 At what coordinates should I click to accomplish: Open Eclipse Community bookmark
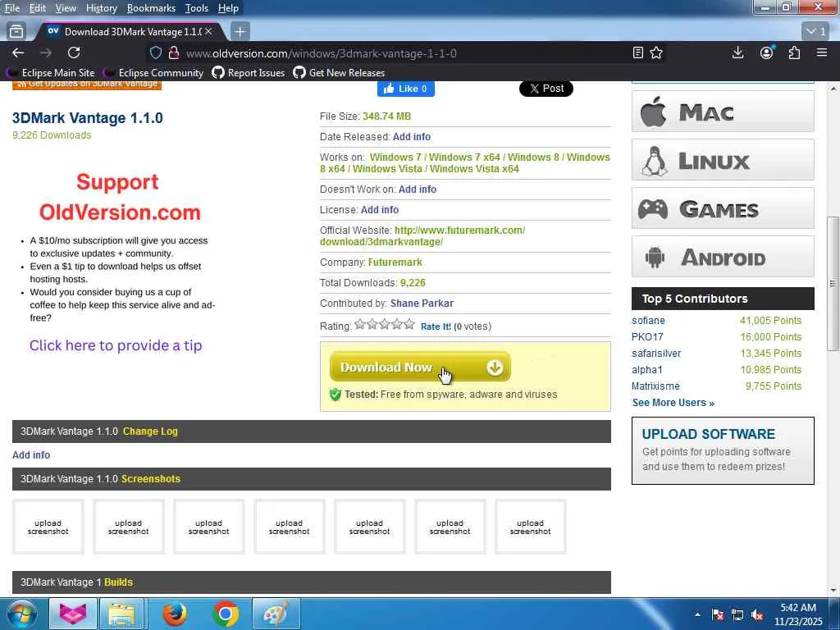(153, 73)
